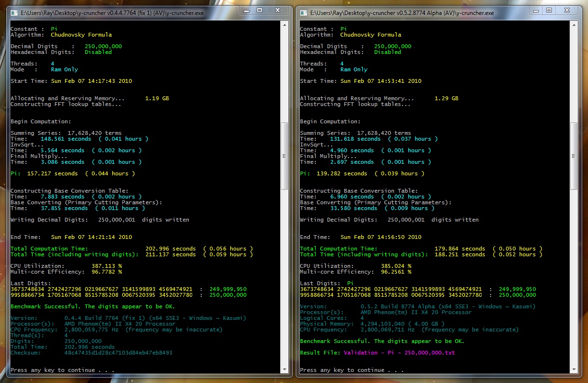Minimize the y-cruncher v0.5.2.8774 Alpha window
The image size is (588, 383).
[x=535, y=10]
